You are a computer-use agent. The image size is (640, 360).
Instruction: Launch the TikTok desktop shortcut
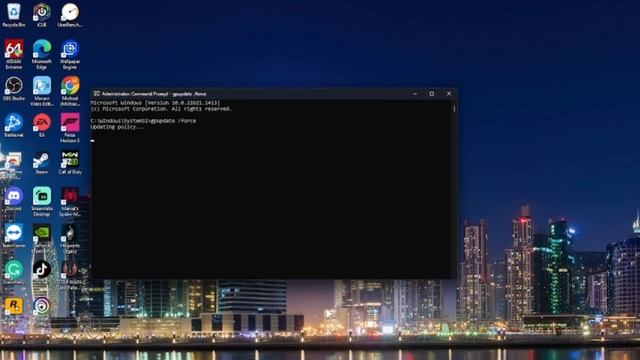[42, 270]
